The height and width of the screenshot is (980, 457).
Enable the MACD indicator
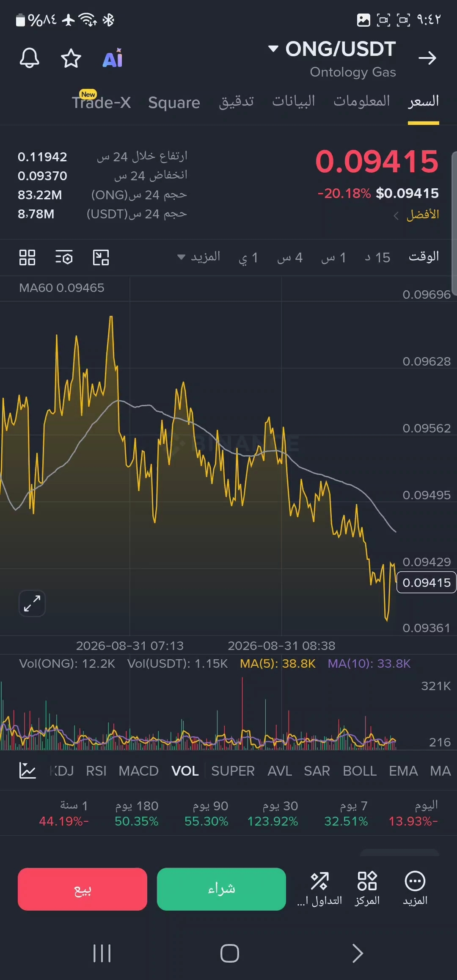pyautogui.click(x=138, y=771)
